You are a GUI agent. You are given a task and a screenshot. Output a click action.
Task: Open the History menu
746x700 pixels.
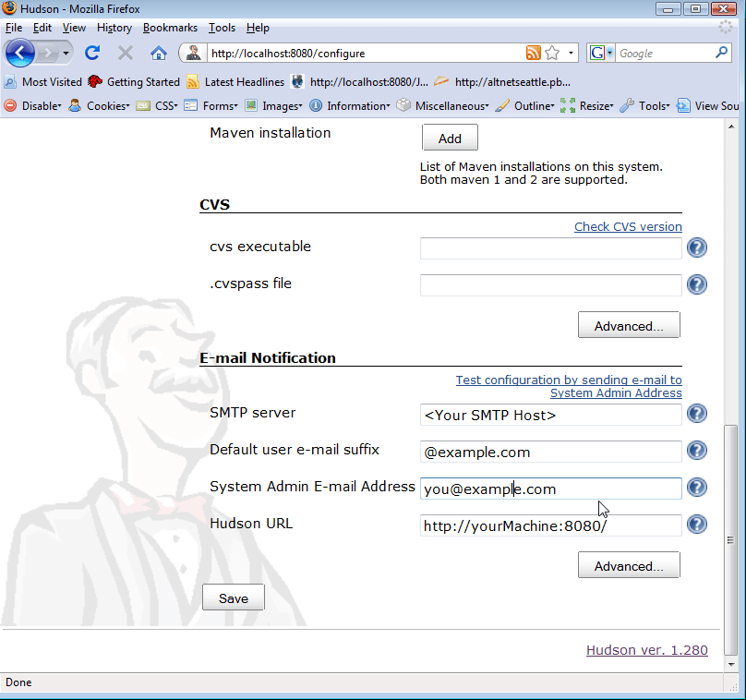coord(114,28)
